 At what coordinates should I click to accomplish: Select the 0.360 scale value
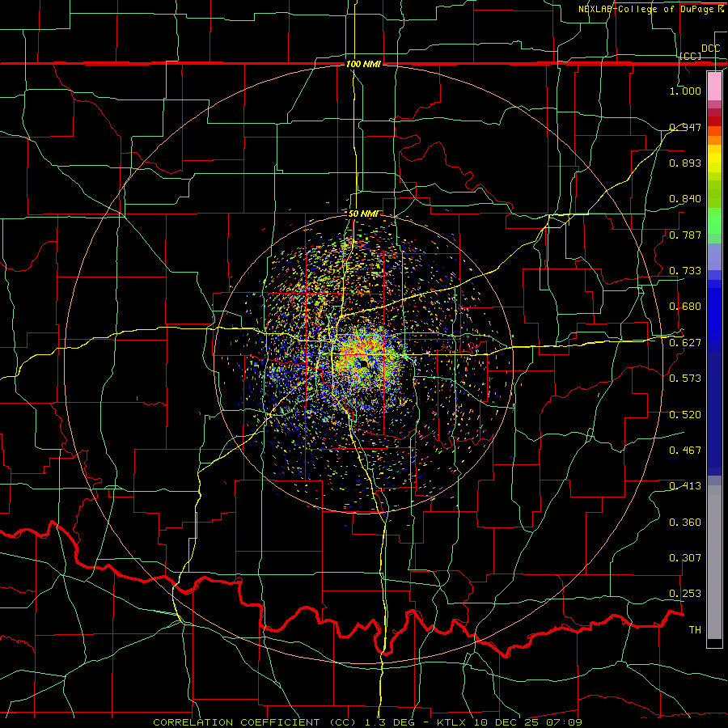pyautogui.click(x=685, y=523)
